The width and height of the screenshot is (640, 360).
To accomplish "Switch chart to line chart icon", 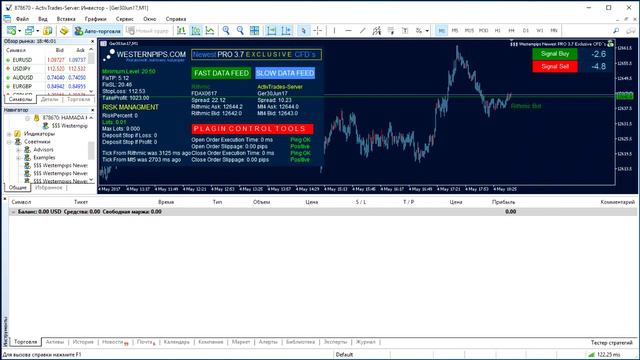I will point(210,31).
